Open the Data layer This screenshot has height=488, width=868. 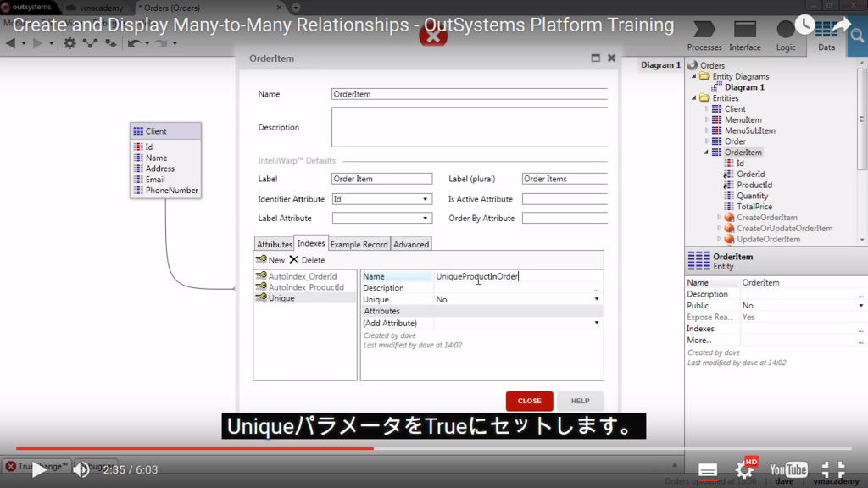point(826,36)
